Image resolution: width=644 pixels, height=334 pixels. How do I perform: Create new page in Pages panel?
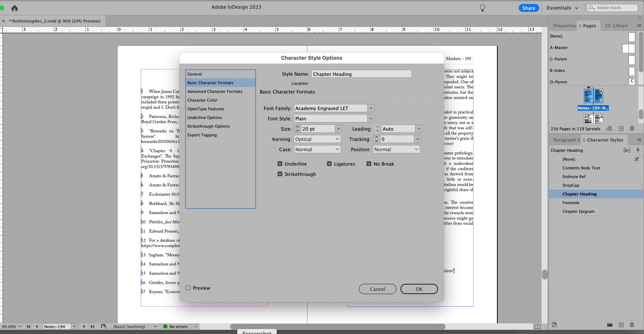click(x=621, y=128)
